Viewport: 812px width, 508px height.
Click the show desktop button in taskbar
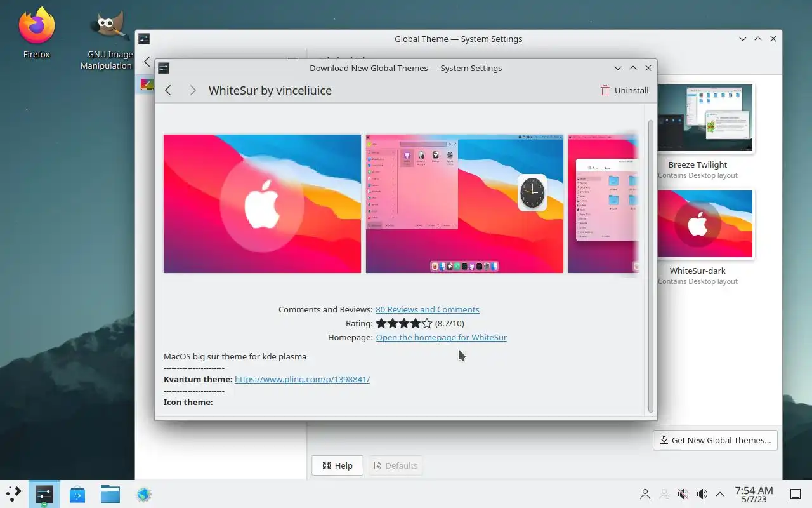(795, 494)
